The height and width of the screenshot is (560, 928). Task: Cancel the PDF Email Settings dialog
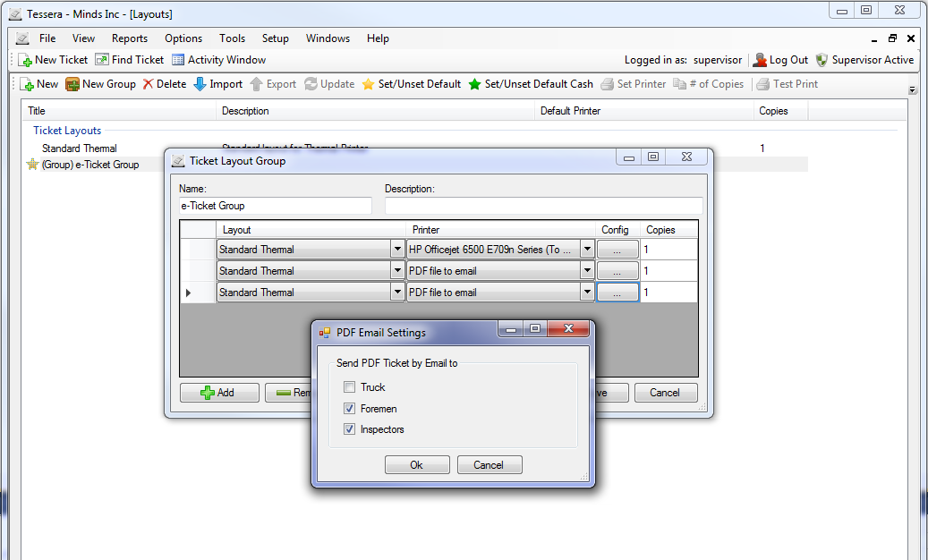(x=489, y=465)
